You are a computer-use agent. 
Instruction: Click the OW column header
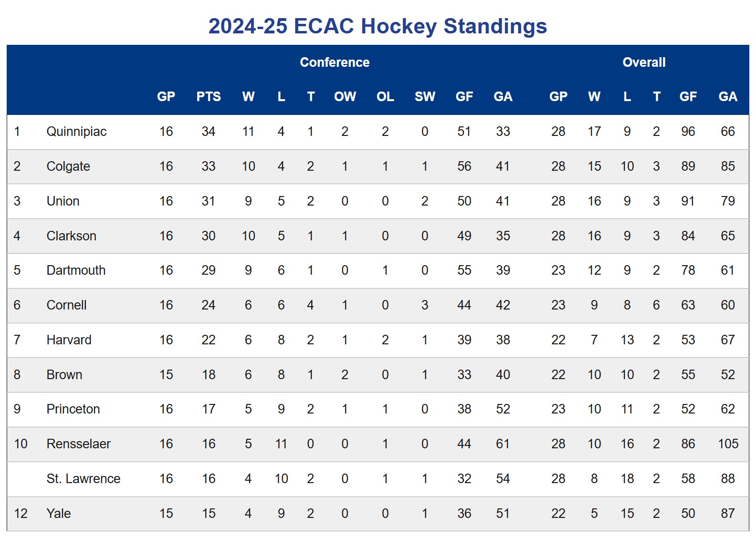click(345, 97)
